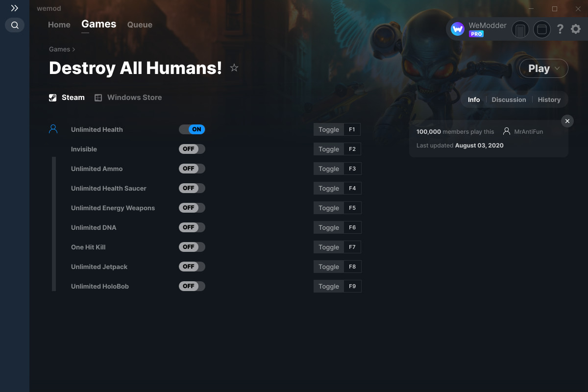Close the info panel
This screenshot has height=392, width=588.
tap(567, 121)
